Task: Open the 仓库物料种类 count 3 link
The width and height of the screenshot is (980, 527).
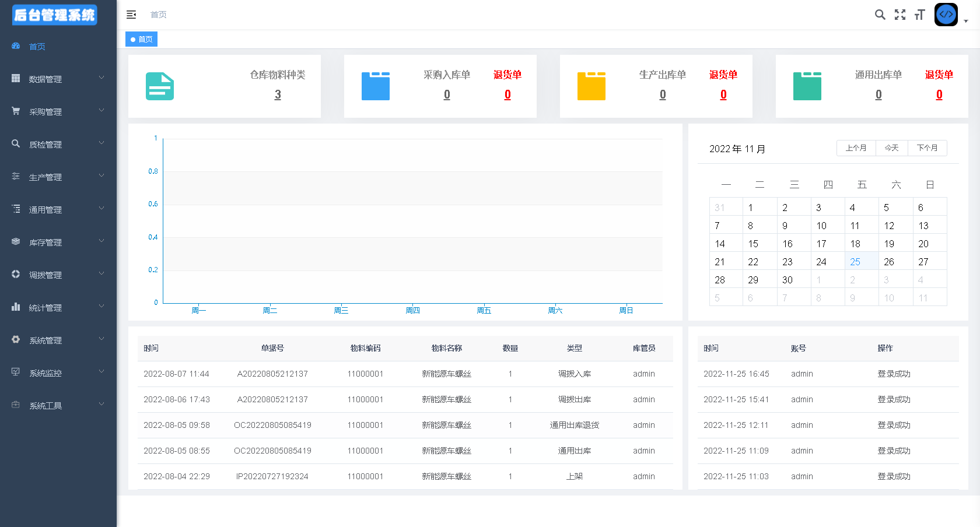Action: click(x=278, y=94)
